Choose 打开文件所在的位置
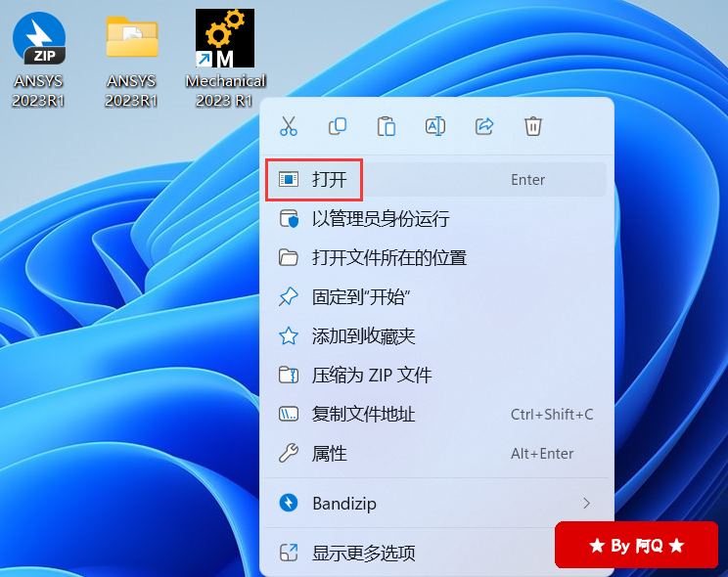The image size is (728, 577). [x=435, y=257]
